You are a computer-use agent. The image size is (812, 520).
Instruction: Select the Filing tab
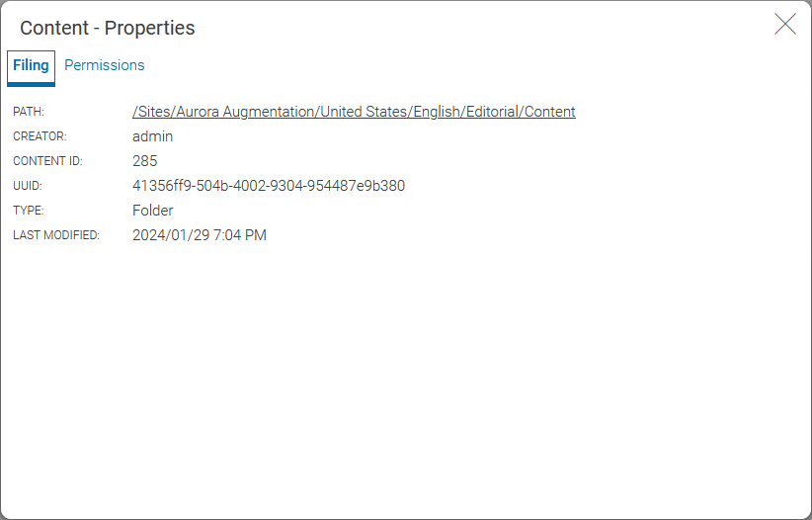coord(31,65)
